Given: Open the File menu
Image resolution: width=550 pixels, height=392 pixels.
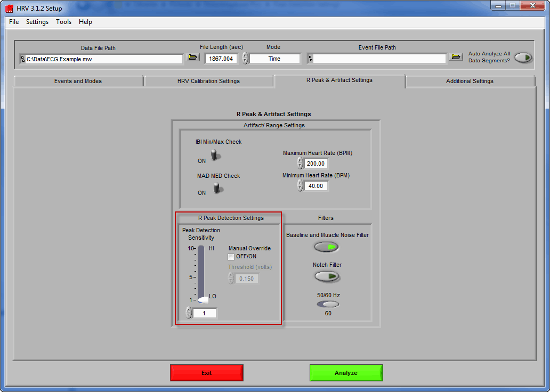Looking at the screenshot, I should coord(14,22).
